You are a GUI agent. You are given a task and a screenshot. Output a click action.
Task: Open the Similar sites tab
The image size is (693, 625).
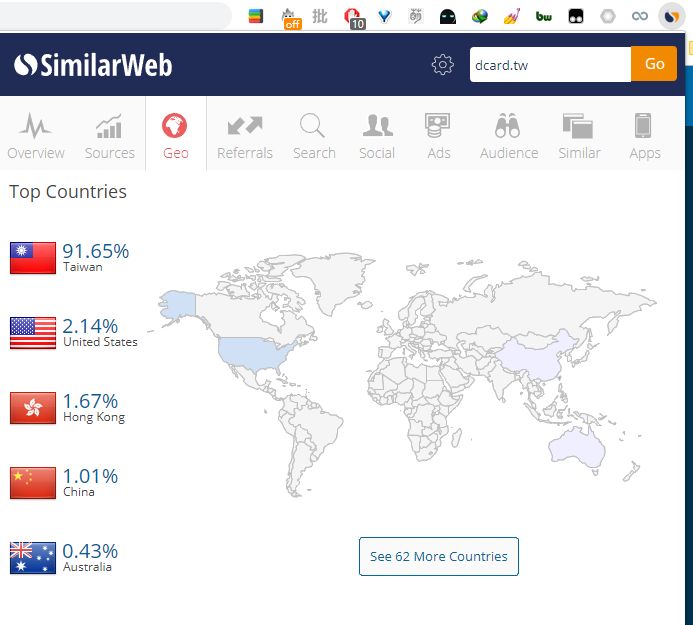tap(579, 135)
